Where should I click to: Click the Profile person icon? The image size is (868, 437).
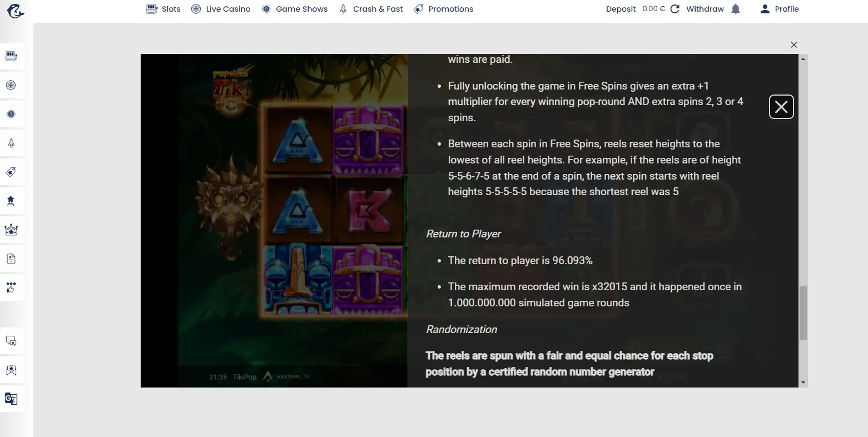tap(765, 9)
